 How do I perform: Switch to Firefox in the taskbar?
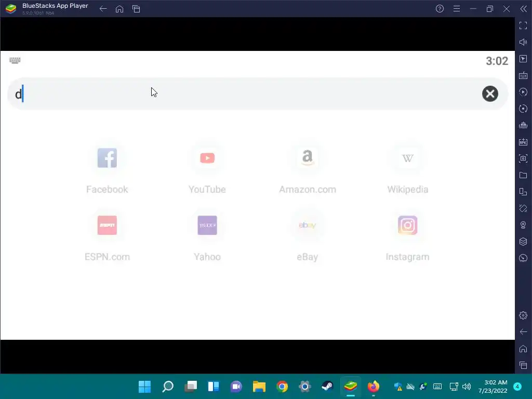coord(373,387)
